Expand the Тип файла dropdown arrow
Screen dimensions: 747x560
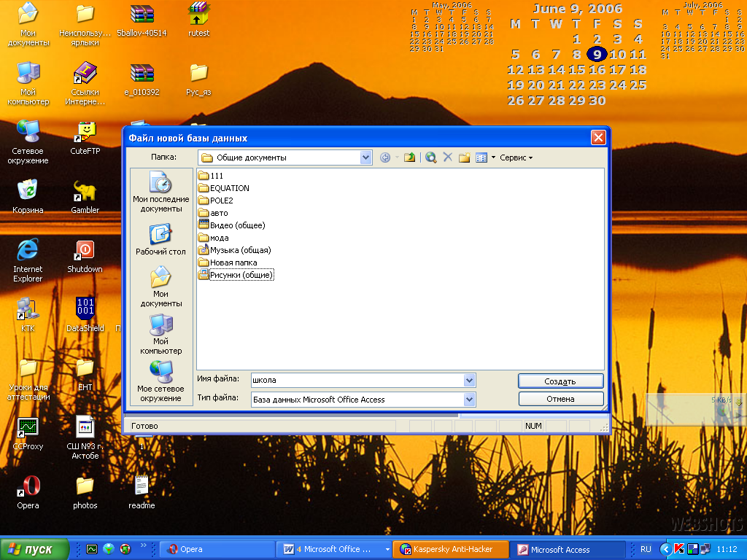[469, 400]
